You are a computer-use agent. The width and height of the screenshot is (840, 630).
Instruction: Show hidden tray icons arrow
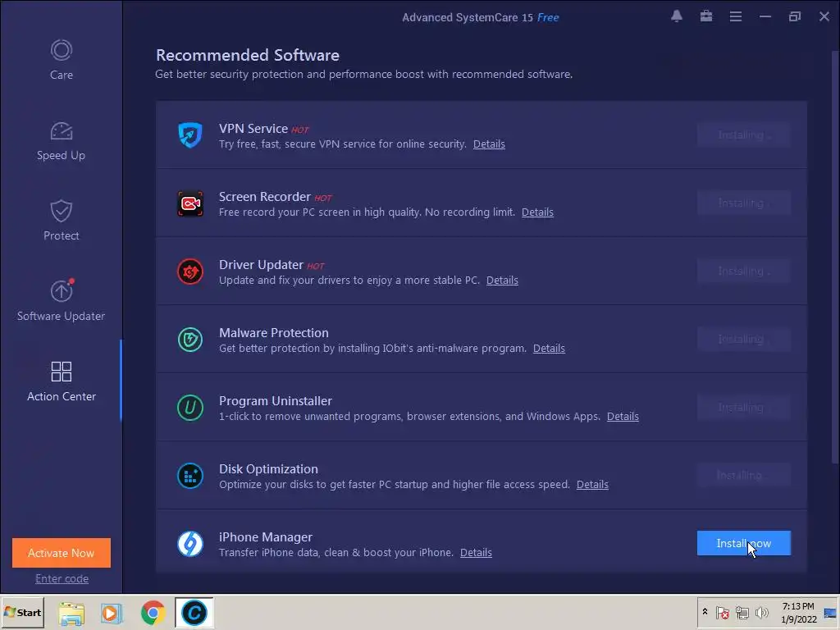tap(705, 612)
